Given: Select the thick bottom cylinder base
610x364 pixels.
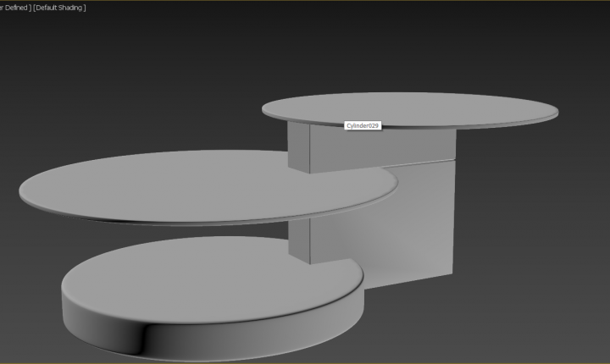Looking at the screenshot, I should [213, 297].
